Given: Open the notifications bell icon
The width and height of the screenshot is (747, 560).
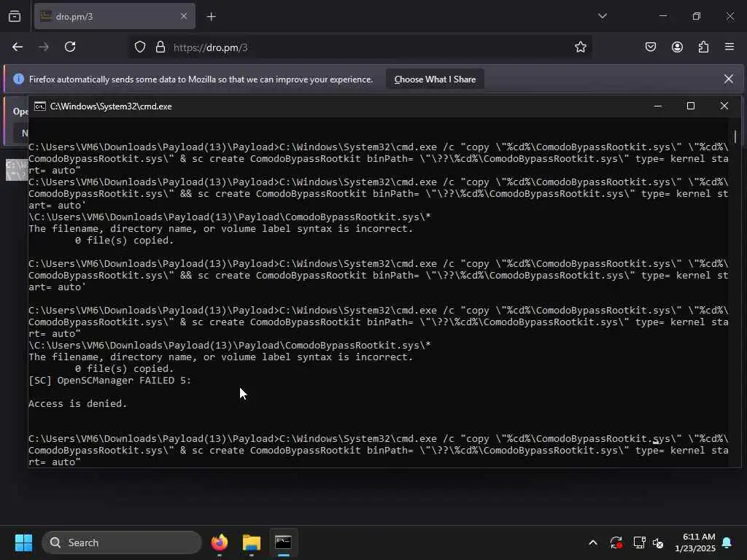Looking at the screenshot, I should [x=727, y=542].
